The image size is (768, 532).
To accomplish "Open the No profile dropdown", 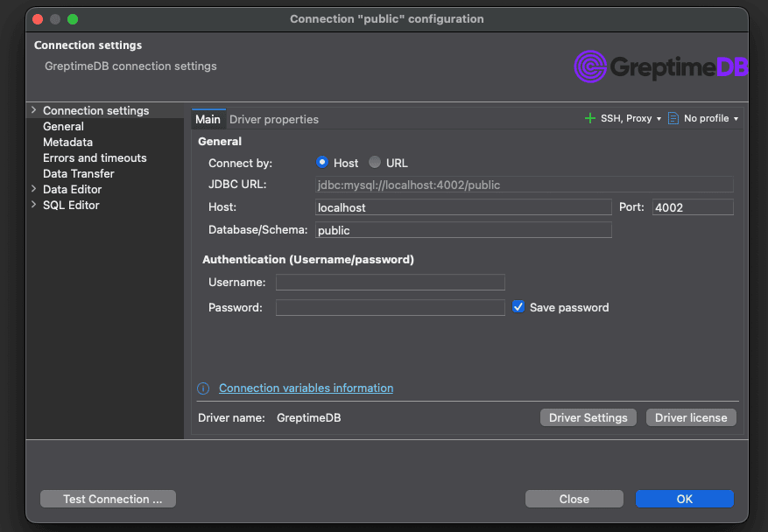I will [x=711, y=118].
